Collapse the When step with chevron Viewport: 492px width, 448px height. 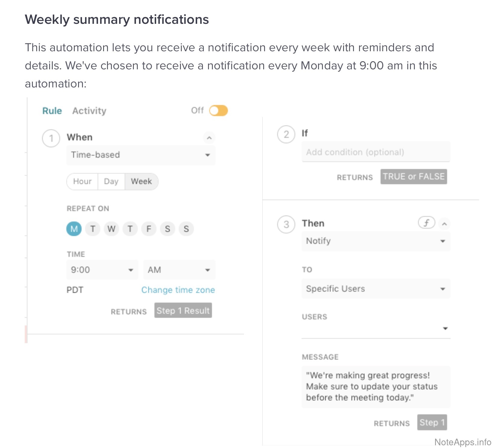[x=209, y=138]
